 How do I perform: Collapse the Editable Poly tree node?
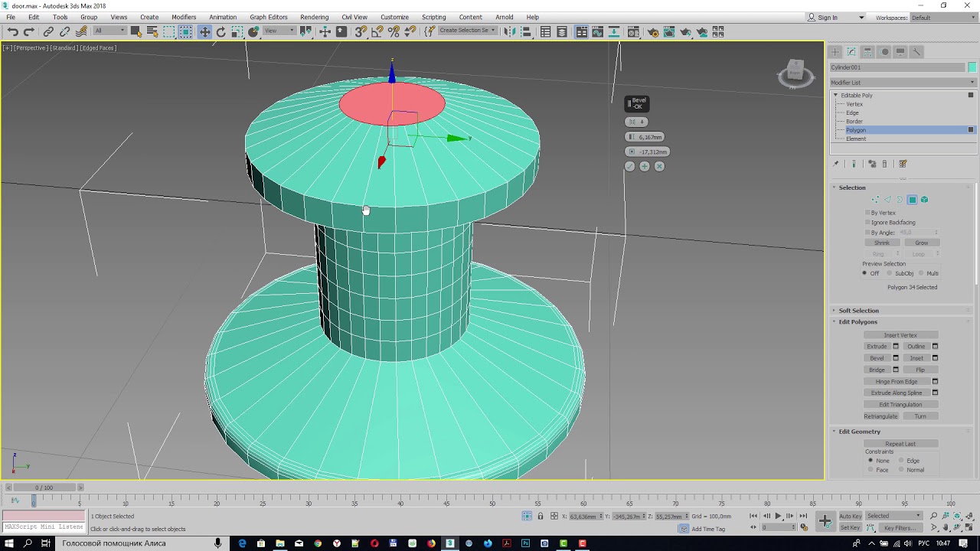(835, 95)
